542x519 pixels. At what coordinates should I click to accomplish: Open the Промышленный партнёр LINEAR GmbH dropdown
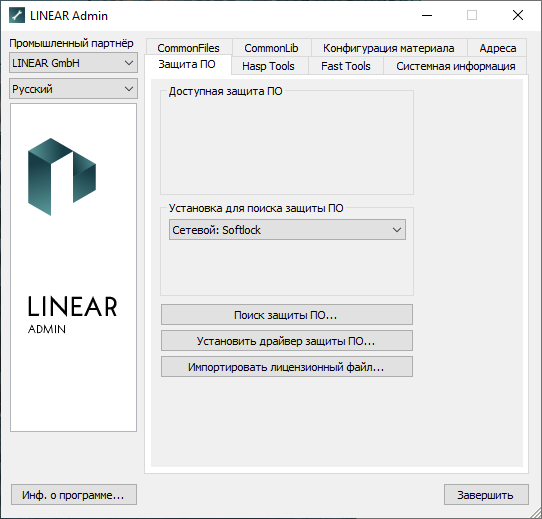click(73, 63)
